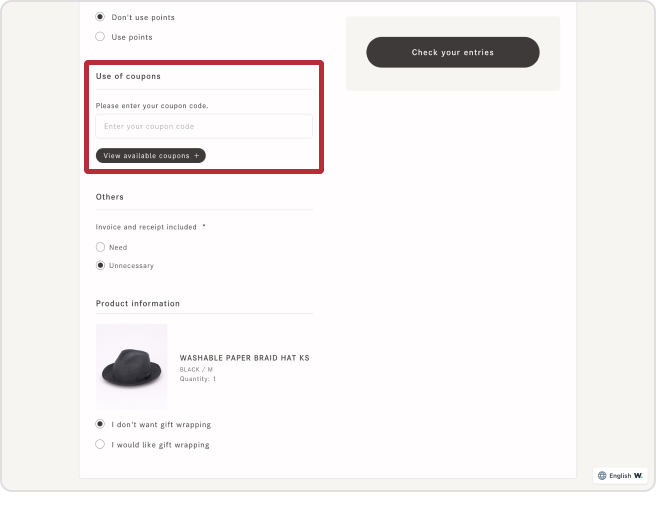
Task: Click the "Invoice and receipt included" label
Action: [146, 227]
